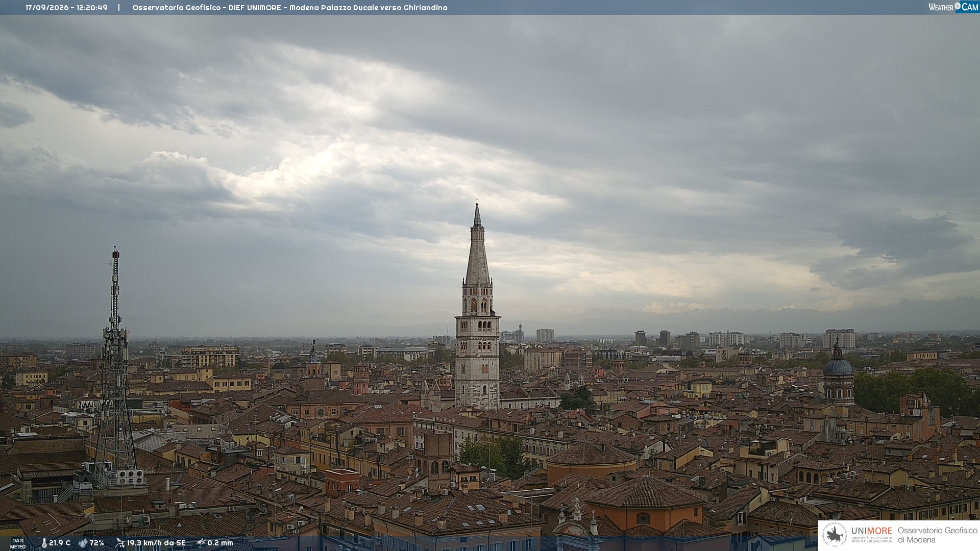Click the rain umbrella precipitation icon
The height and width of the screenshot is (551, 980).
pyautogui.click(x=201, y=543)
